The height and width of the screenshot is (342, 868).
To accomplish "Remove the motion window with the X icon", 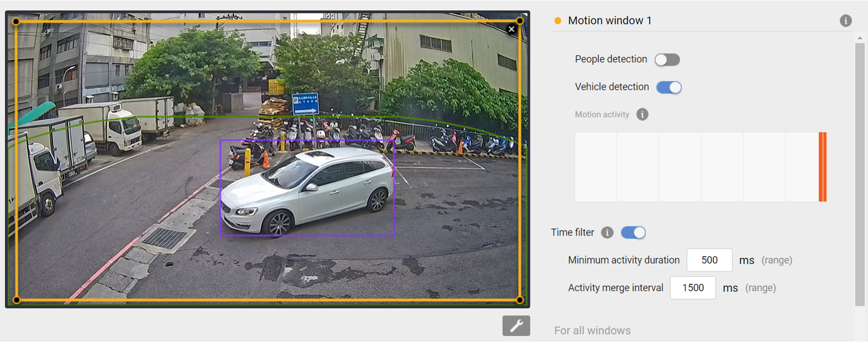I will (x=511, y=29).
